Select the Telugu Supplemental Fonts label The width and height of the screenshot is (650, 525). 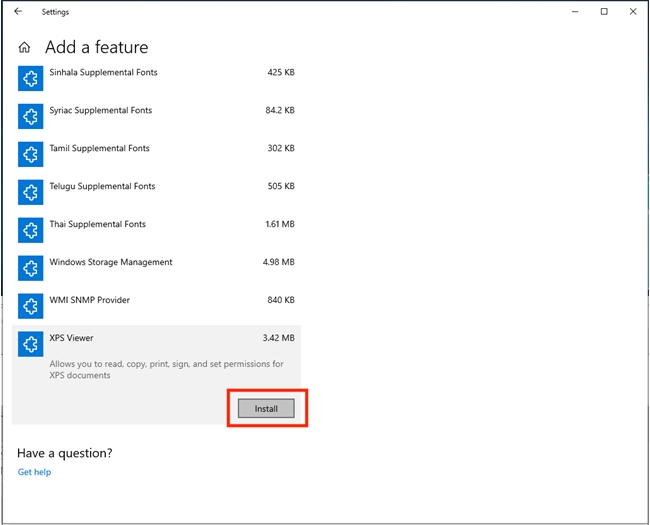pyautogui.click(x=102, y=186)
